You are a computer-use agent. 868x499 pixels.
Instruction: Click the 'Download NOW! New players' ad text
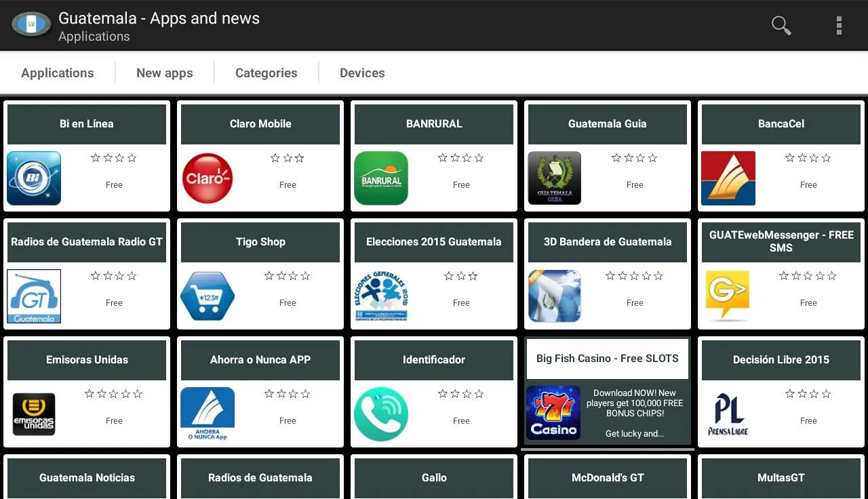[635, 403]
